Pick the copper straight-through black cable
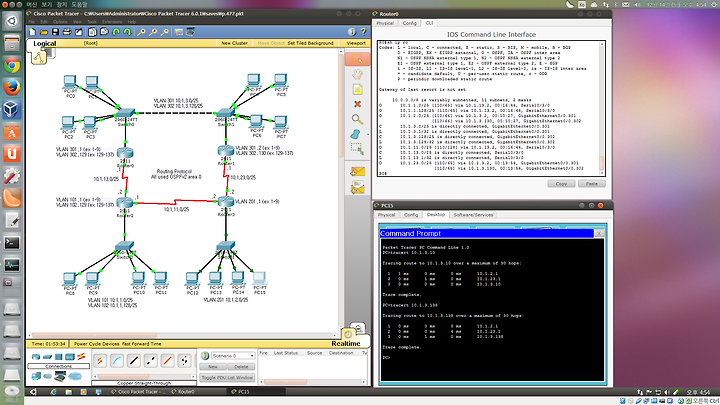This screenshot has width=720, height=405. click(134, 361)
